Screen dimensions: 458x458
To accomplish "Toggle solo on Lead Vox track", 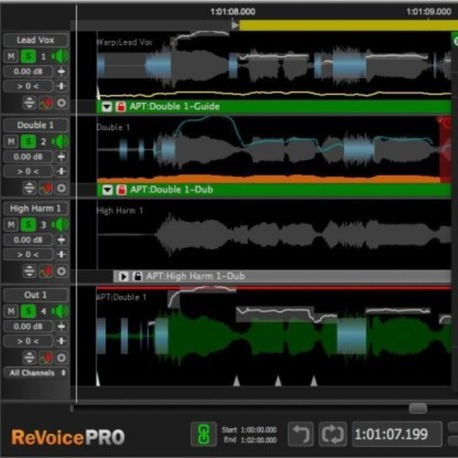I will point(28,56).
